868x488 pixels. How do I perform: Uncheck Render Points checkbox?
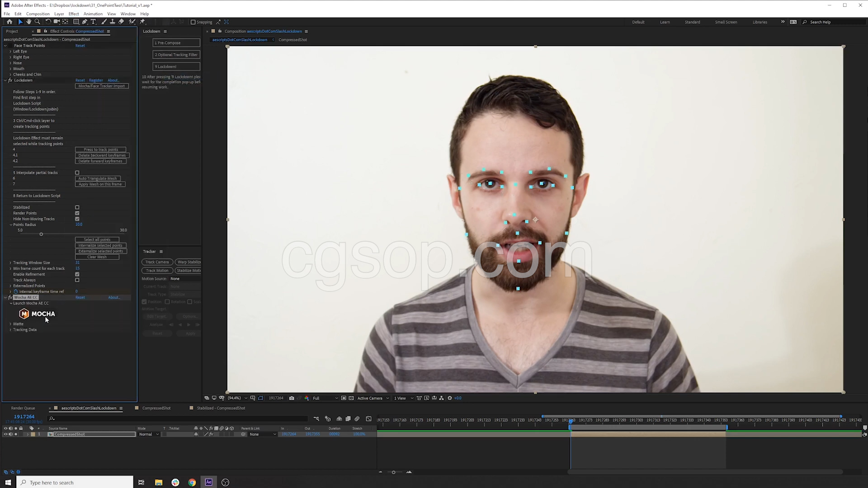tap(77, 213)
